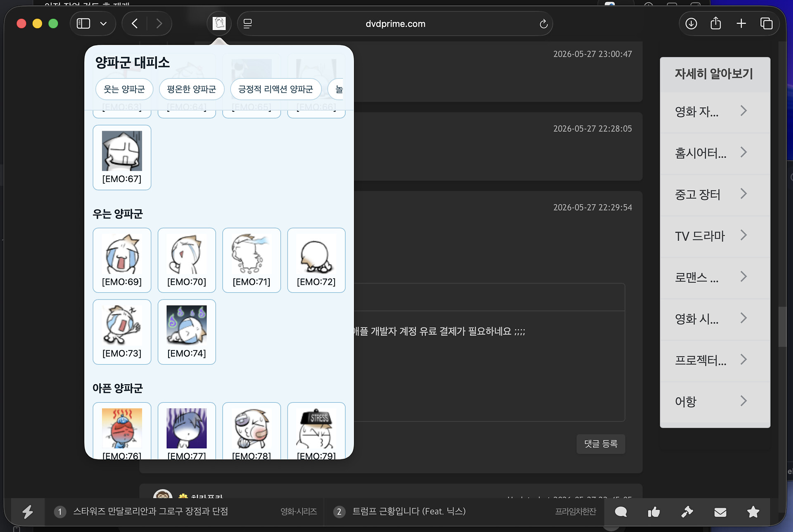This screenshot has height=532, width=793.
Task: Expand the 프로젝터... sidebar entry
Action: 715,360
